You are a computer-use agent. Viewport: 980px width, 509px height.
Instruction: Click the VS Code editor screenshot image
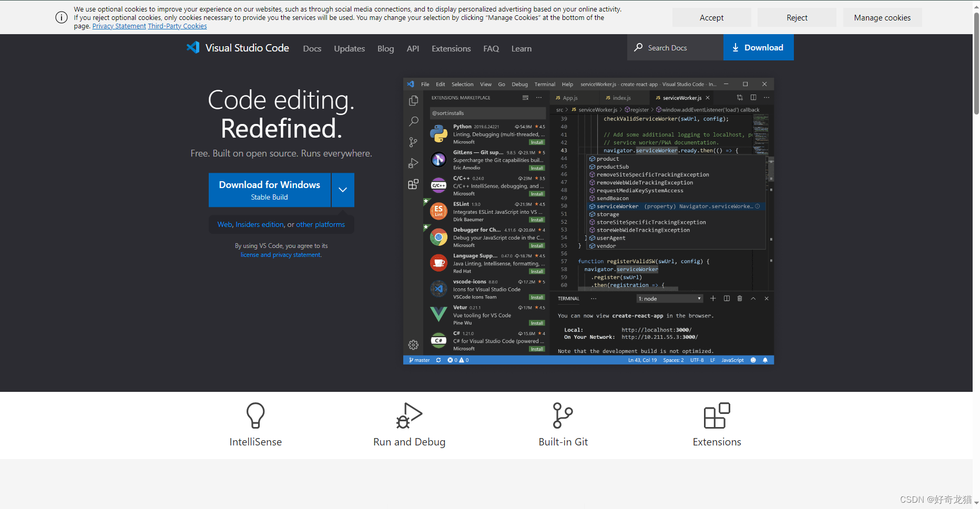pyautogui.click(x=588, y=221)
